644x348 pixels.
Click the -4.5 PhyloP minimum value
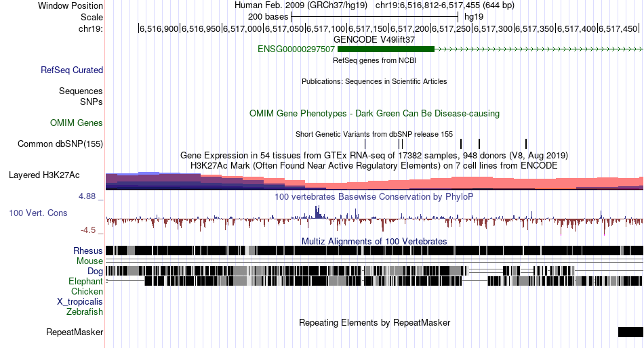click(88, 230)
